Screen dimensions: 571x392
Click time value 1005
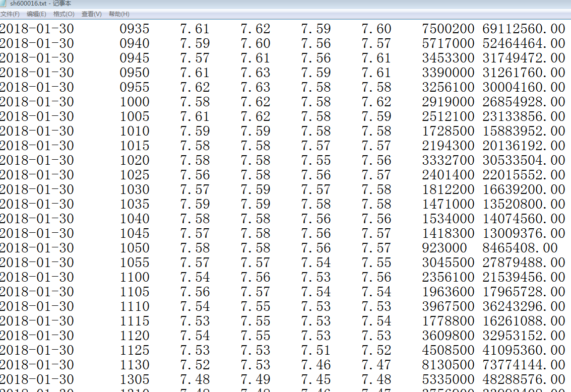coord(135,116)
